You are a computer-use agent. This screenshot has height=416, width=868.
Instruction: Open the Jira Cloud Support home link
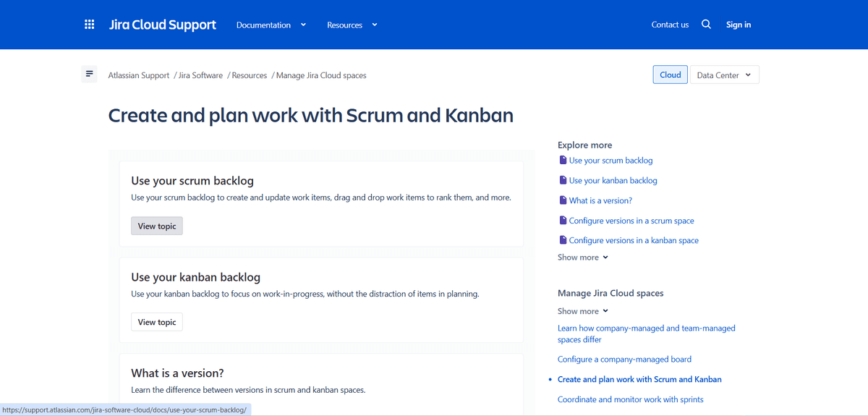point(163,25)
